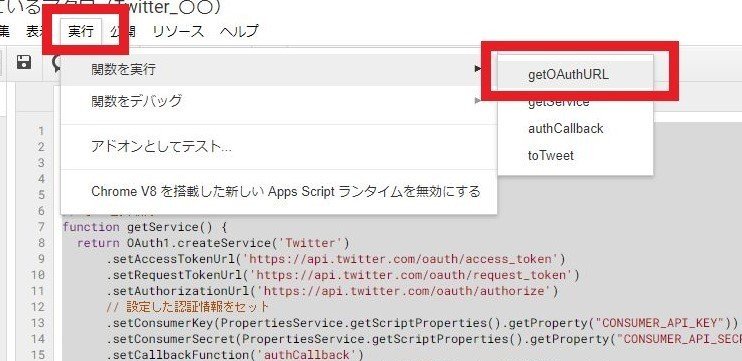
Task: Click line number 7 in the gutter
Action: [41, 227]
